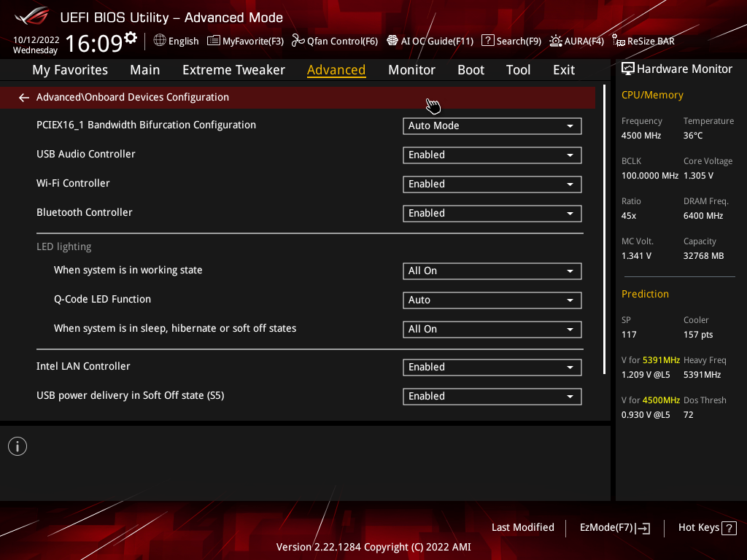Click V for 4500MHz prediction label
This screenshot has width=747, height=560.
pos(650,400)
